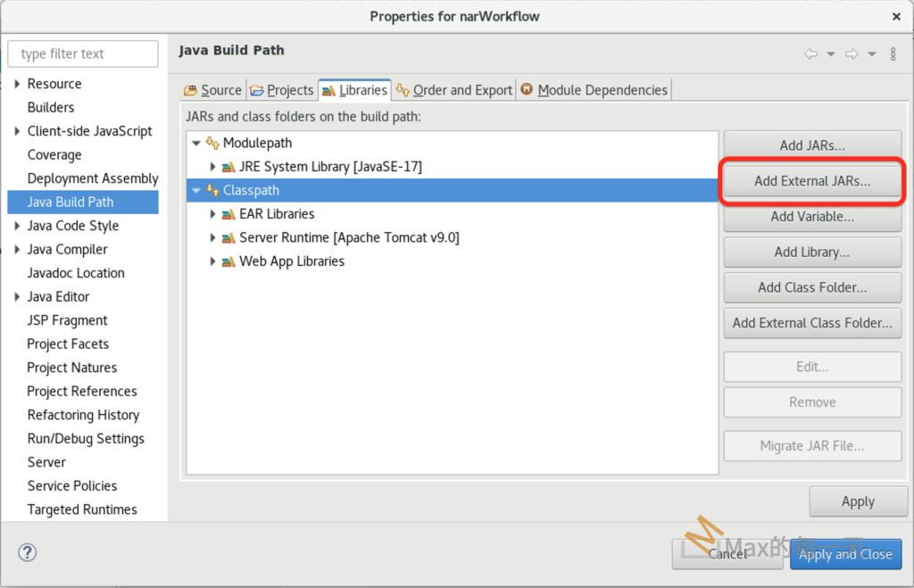Click the JRE System Library icon
Image resolution: width=914 pixels, height=588 pixels.
pos(229,167)
